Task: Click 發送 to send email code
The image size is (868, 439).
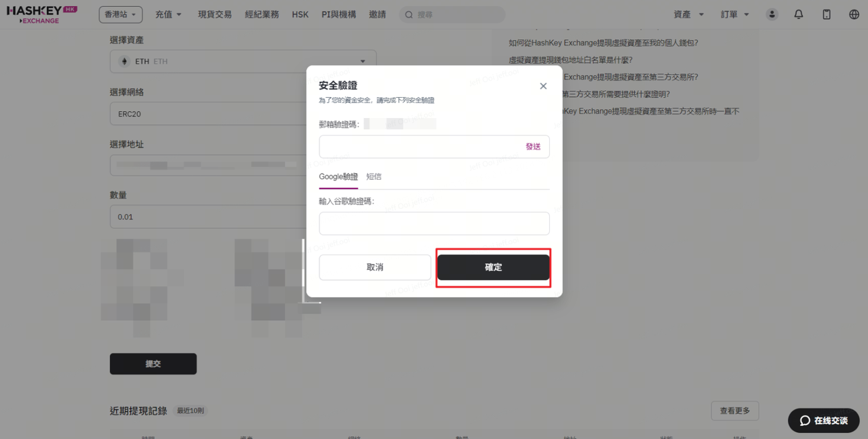Action: 533,147
